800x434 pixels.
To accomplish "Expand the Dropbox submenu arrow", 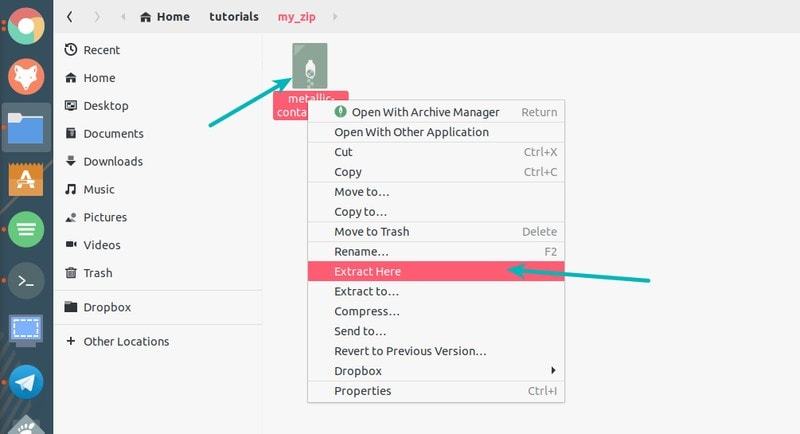I will click(554, 371).
